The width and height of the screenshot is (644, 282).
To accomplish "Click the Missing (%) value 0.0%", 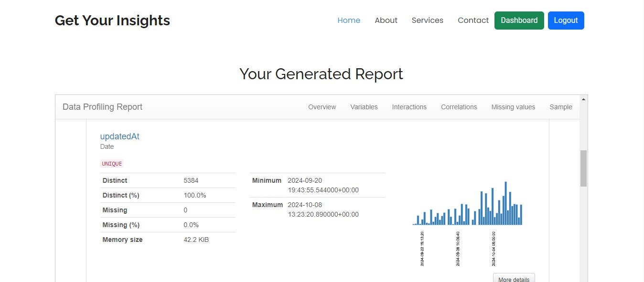I will (191, 225).
